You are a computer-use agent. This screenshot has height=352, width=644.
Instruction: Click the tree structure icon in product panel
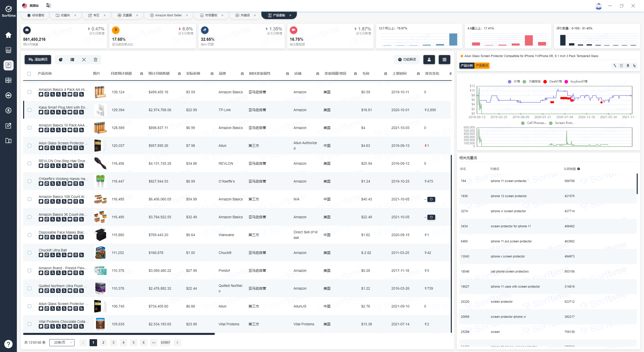point(634,66)
